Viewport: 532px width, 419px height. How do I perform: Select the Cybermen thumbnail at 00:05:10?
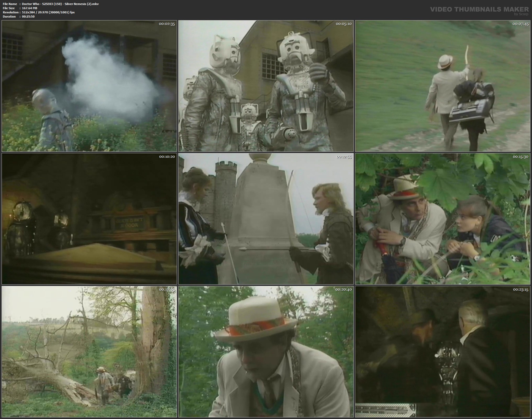tap(266, 86)
